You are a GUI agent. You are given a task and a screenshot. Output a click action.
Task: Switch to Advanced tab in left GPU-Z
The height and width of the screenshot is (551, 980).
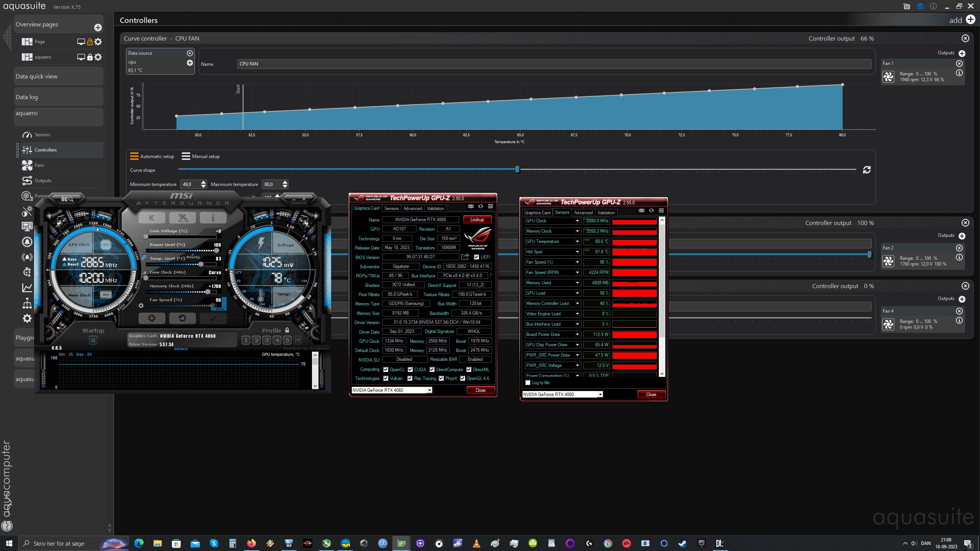tap(413, 209)
